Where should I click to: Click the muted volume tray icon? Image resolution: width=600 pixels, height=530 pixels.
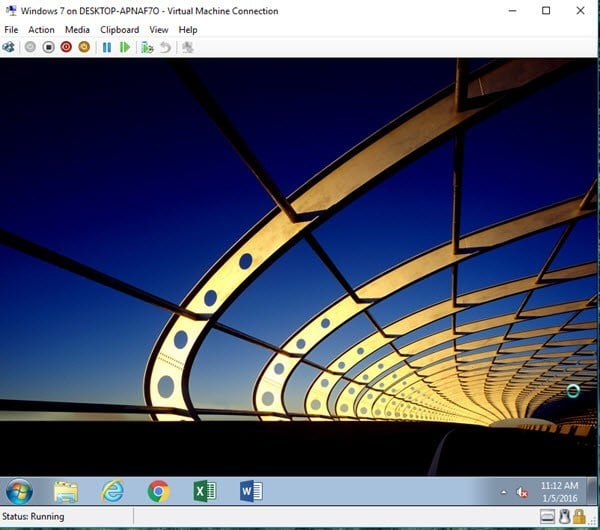(522, 492)
